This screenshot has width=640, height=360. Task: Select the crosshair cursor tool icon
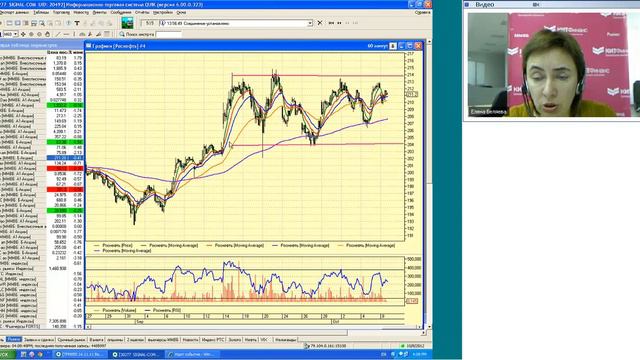coord(23,34)
